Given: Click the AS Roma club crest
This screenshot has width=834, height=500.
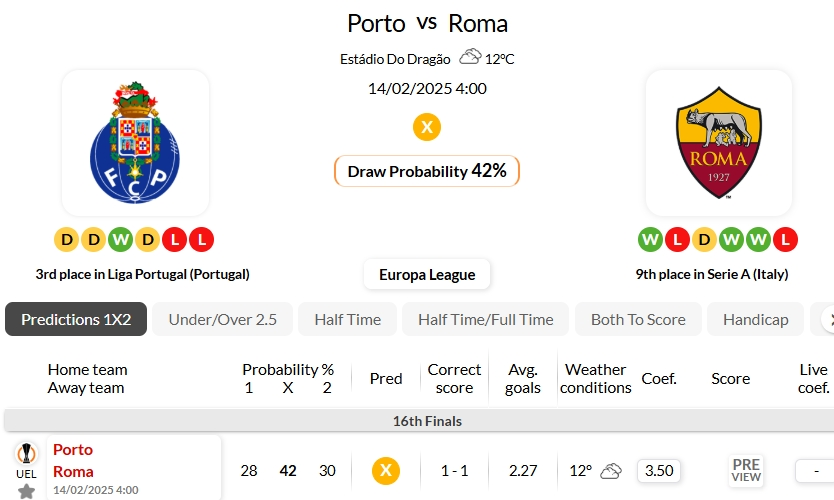Looking at the screenshot, I should 718,142.
